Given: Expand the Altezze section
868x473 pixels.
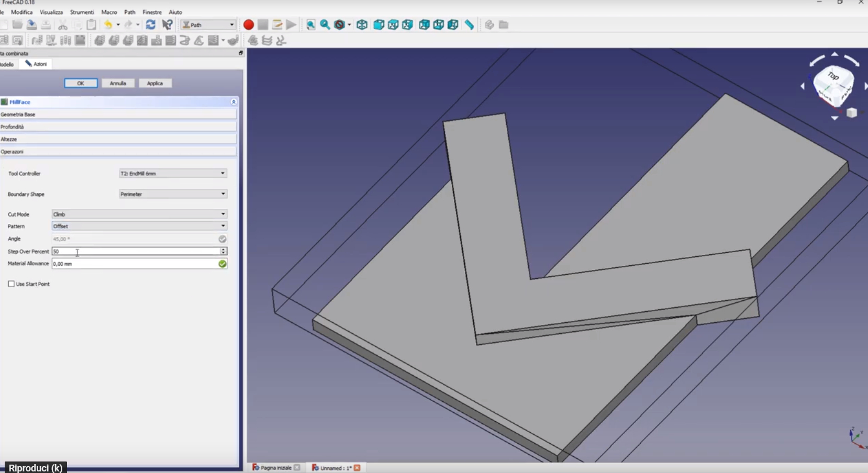Looking at the screenshot, I should (118, 139).
